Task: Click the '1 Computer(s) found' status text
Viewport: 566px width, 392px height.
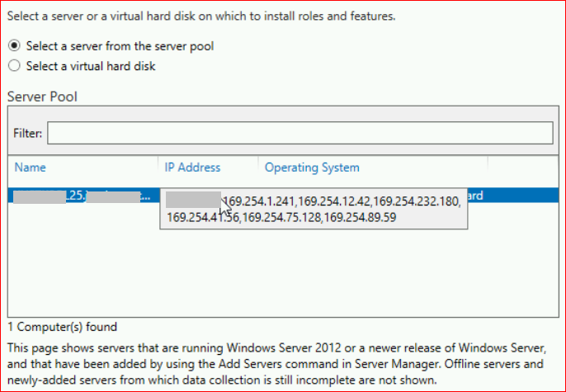Action: [62, 327]
